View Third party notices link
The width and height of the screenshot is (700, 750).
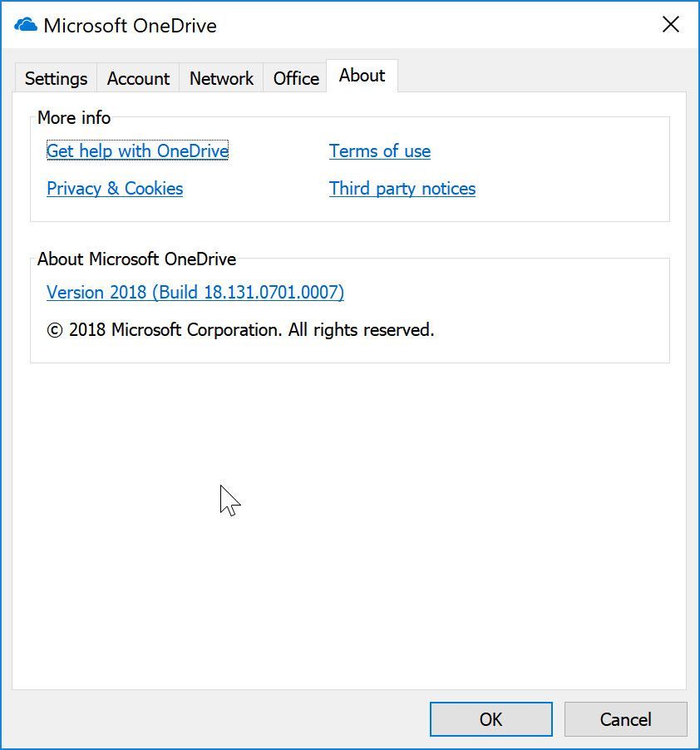[x=402, y=189]
